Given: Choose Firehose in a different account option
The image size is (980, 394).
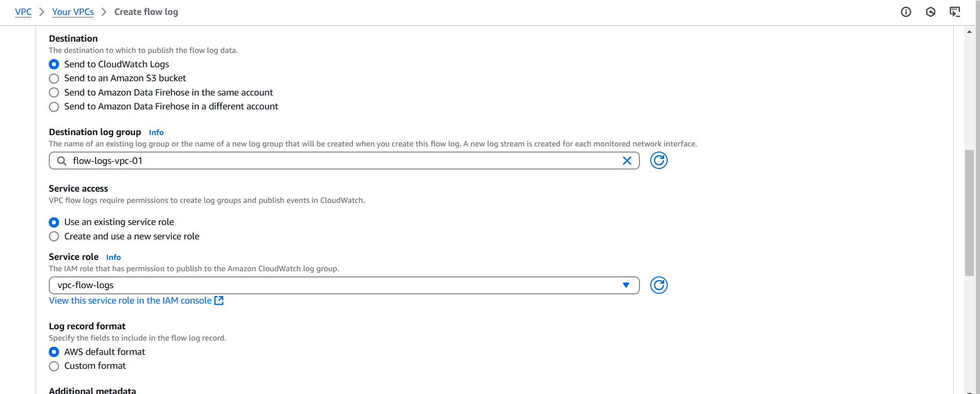Looking at the screenshot, I should 54,107.
